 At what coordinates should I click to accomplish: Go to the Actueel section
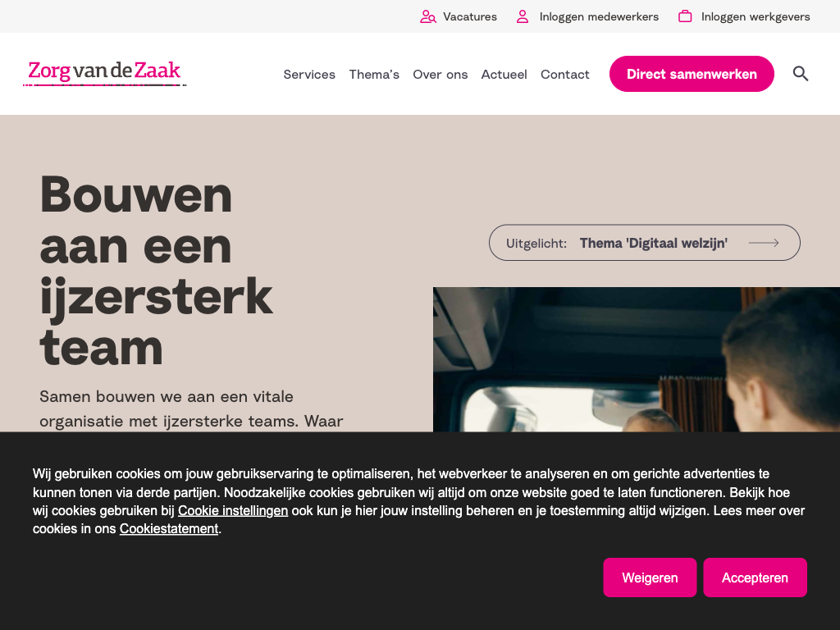pos(504,75)
